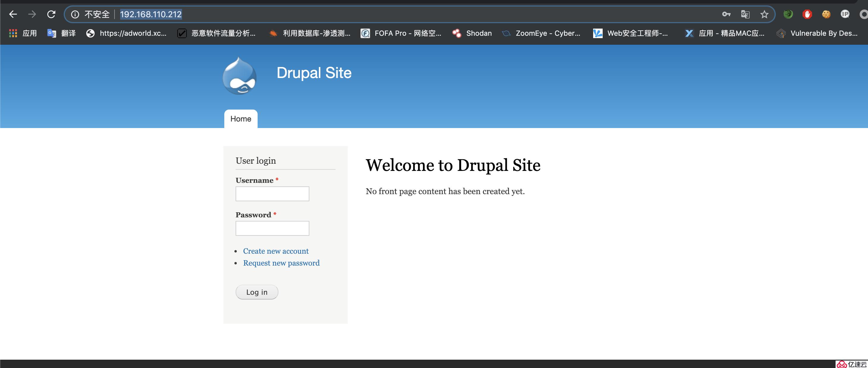Click the Log in button

[256, 292]
